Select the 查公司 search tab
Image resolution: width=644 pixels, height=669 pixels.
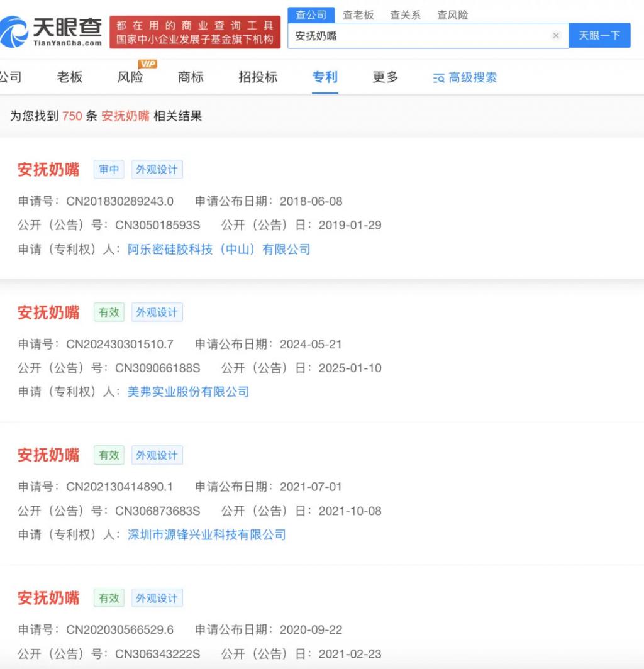(x=311, y=15)
